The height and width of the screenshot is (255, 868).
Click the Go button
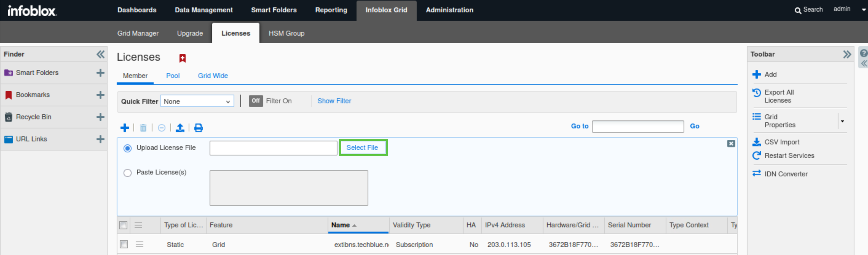click(694, 126)
